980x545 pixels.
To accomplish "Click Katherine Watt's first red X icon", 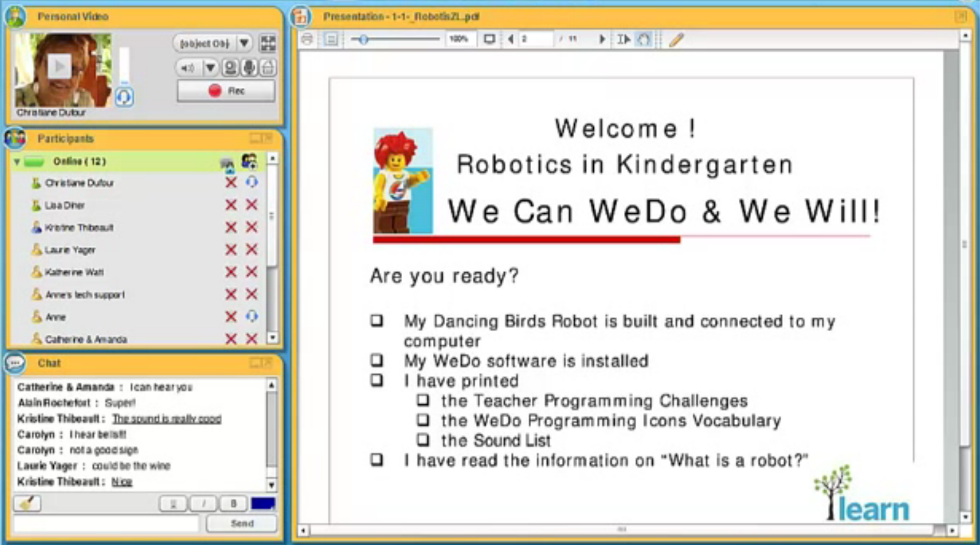I will pos(231,272).
